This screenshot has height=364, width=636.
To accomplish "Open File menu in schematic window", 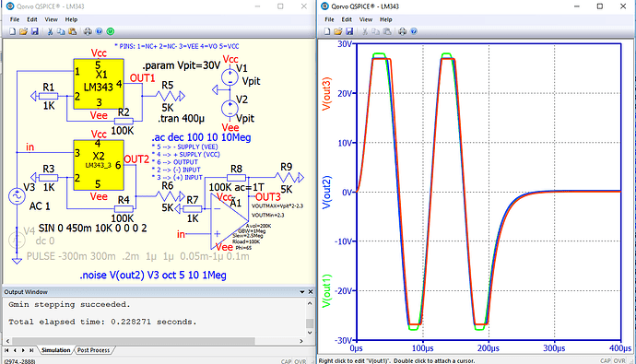I will click(15, 19).
